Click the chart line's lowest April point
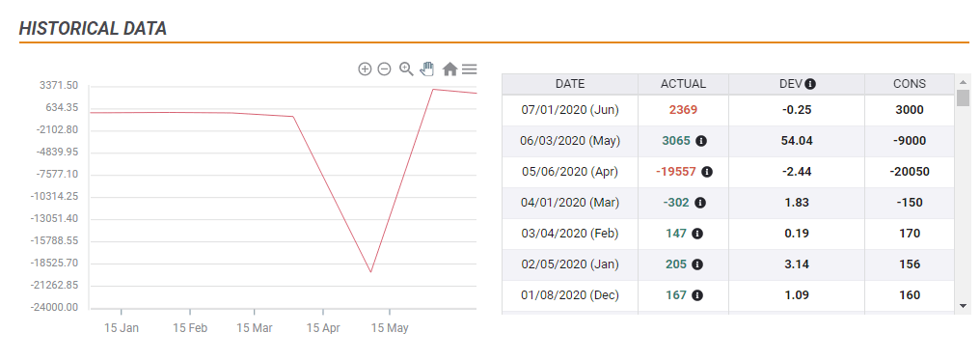Screen dimensions: 980x361 click(371, 272)
